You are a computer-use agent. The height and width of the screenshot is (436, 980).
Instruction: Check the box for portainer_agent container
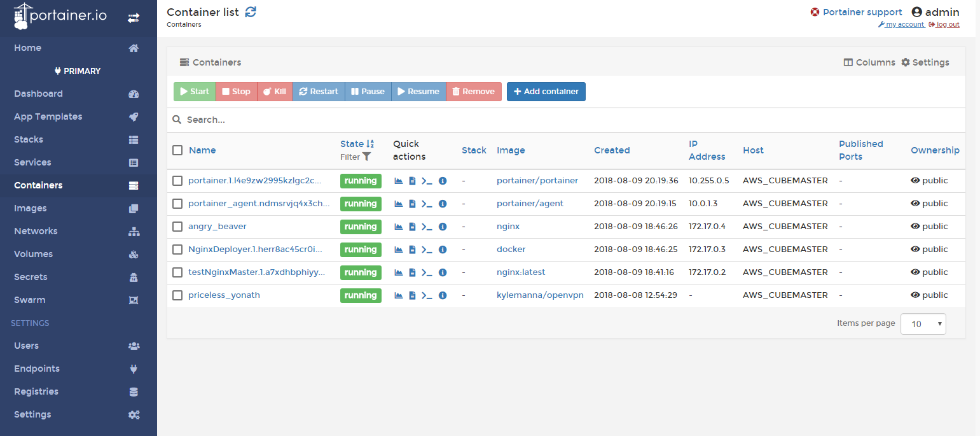(x=177, y=204)
